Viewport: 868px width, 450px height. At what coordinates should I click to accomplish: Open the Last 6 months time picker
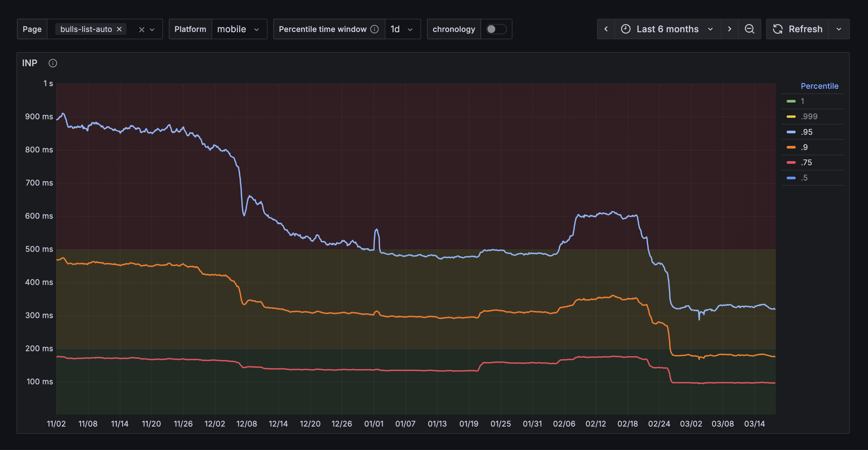[667, 29]
